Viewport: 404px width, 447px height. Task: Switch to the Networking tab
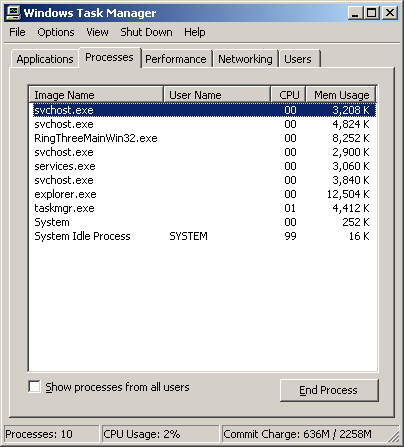(245, 59)
